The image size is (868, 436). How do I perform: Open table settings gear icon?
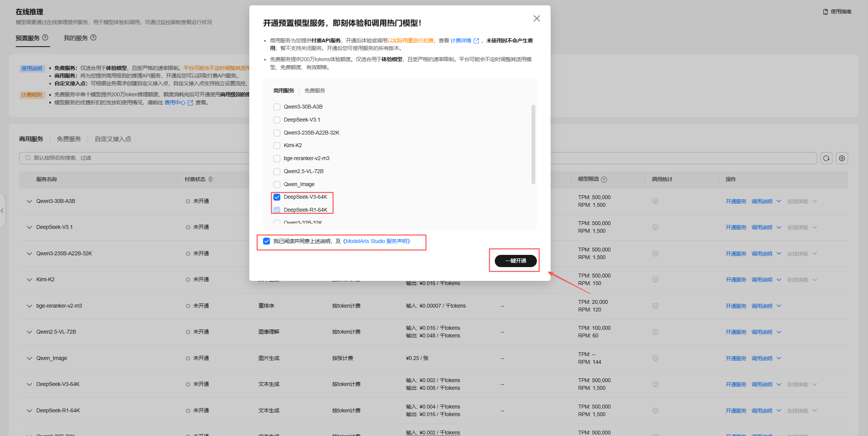click(x=842, y=158)
